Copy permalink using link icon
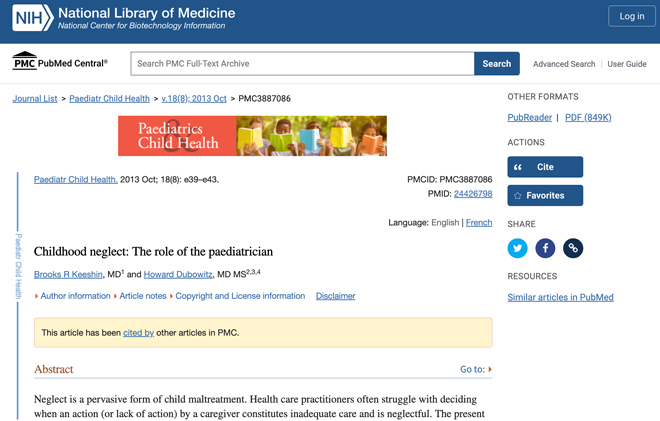 pyautogui.click(x=573, y=248)
